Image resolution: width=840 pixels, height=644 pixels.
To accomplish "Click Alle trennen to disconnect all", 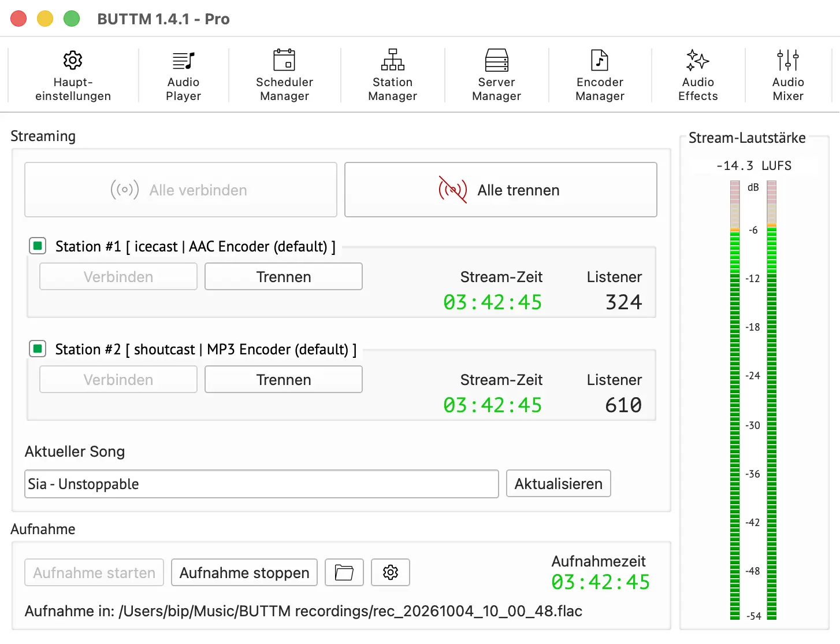I will 501,190.
